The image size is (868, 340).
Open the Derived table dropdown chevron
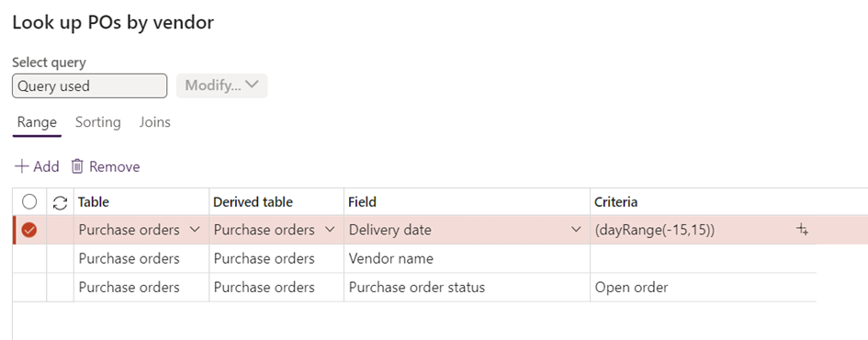click(x=330, y=230)
